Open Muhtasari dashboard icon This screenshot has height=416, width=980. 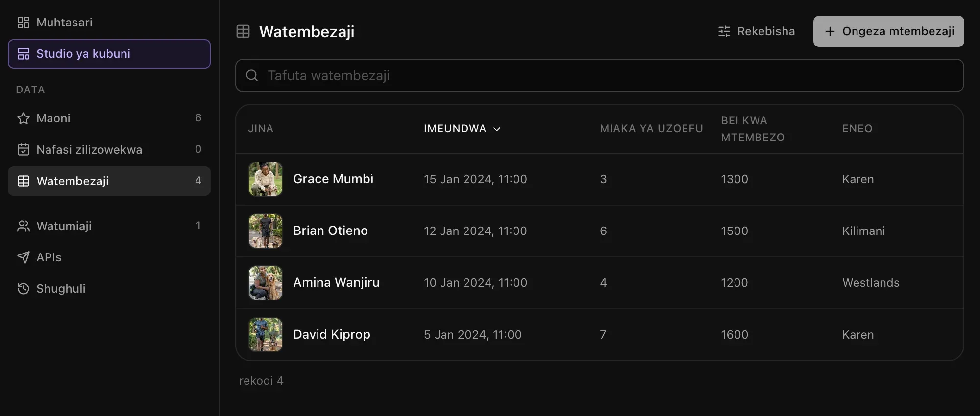click(23, 23)
